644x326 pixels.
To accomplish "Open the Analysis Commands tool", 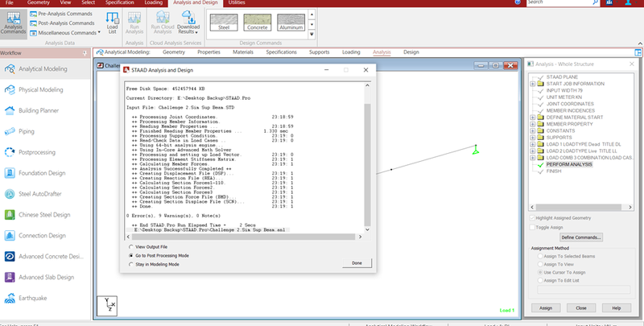I will click(x=13, y=23).
